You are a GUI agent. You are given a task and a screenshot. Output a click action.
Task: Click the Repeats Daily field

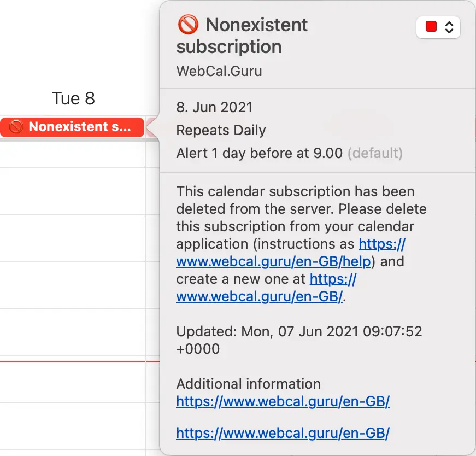coord(221,130)
